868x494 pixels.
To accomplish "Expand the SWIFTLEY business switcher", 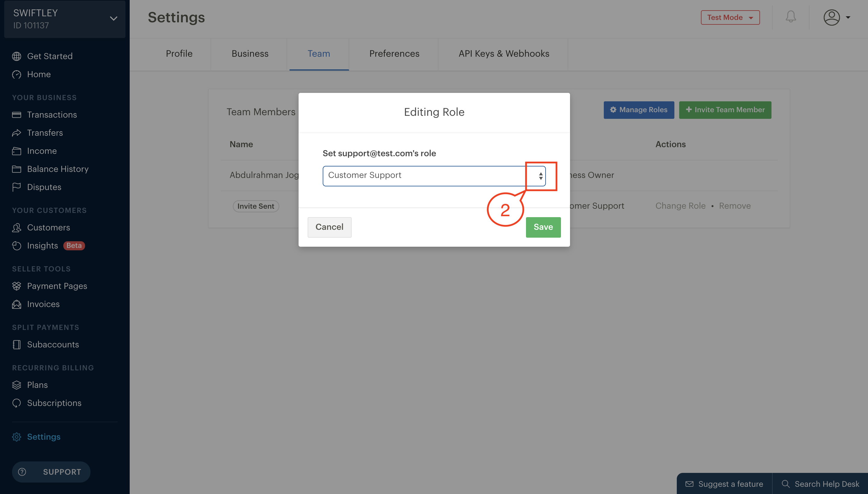I will 65,19.
